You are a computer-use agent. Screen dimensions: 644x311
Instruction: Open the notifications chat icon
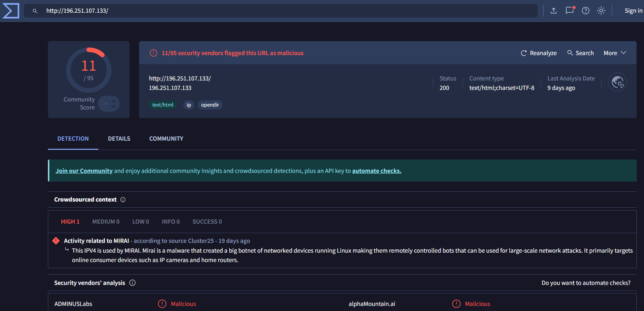pos(570,11)
